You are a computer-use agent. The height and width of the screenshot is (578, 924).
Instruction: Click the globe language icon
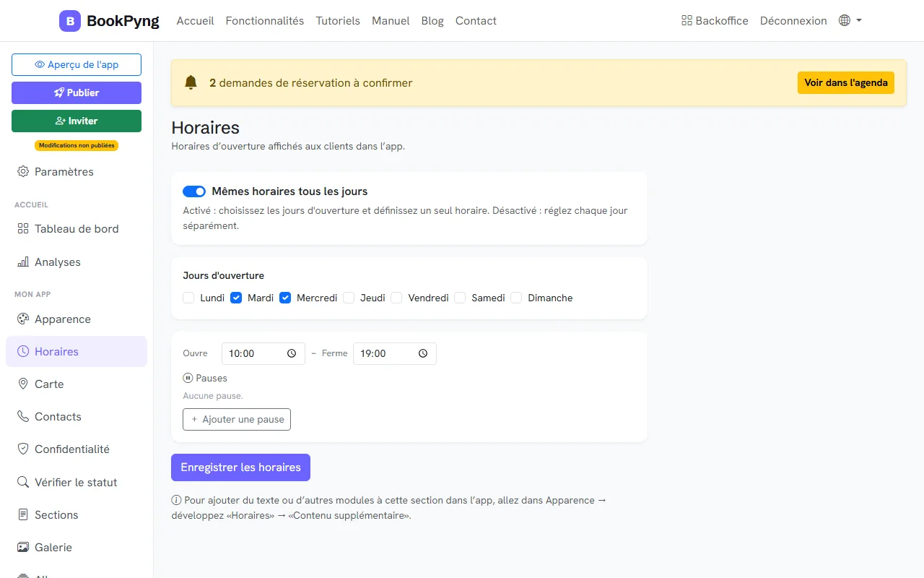[x=845, y=20]
